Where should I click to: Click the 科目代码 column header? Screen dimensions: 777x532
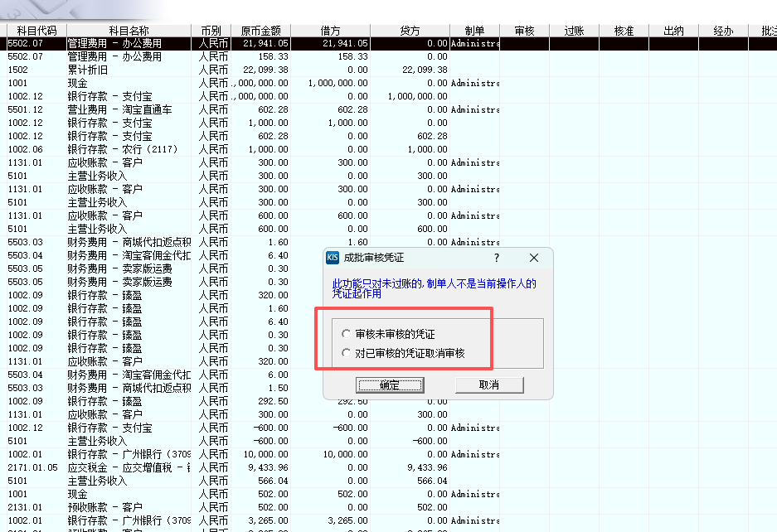click(36, 31)
